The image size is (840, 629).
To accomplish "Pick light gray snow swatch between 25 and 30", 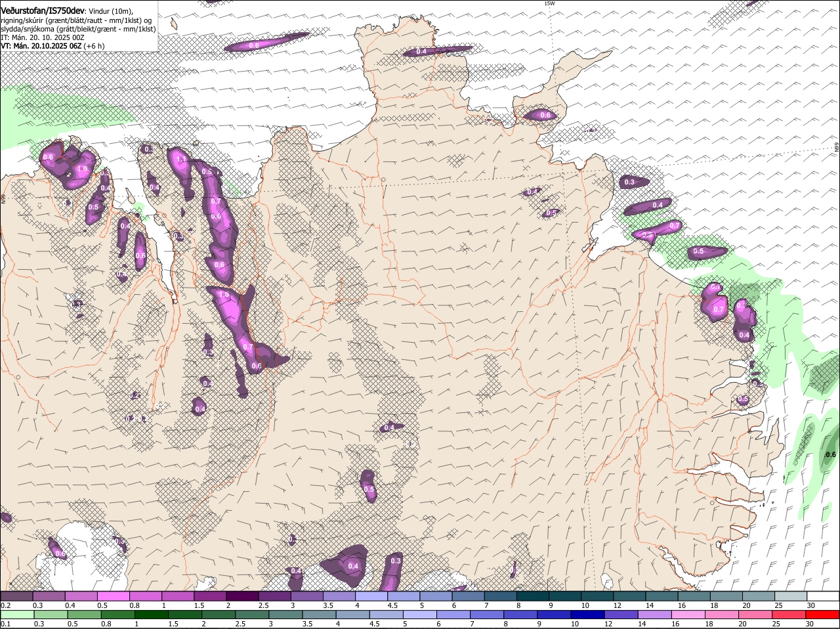I will [x=790, y=596].
